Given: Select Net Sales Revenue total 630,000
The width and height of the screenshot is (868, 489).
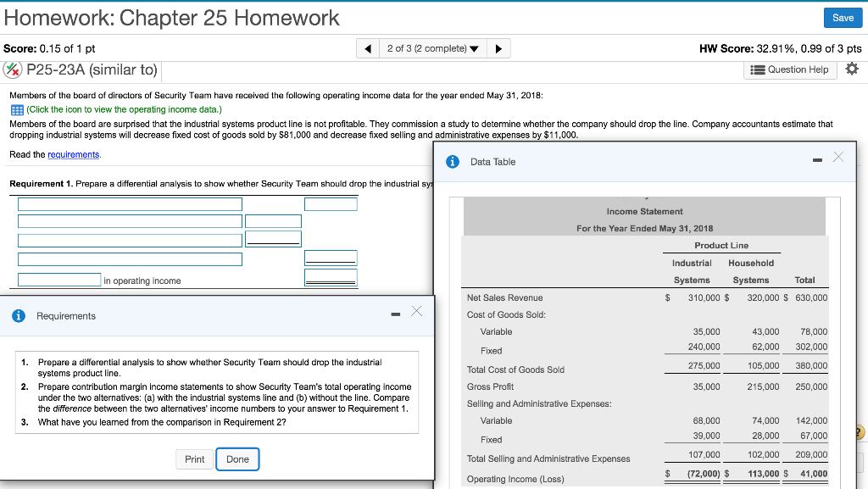Looking at the screenshot, I should coord(811,297).
